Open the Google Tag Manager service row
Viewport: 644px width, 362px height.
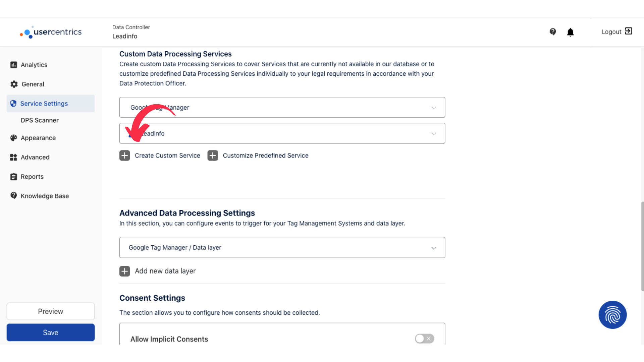pos(282,107)
